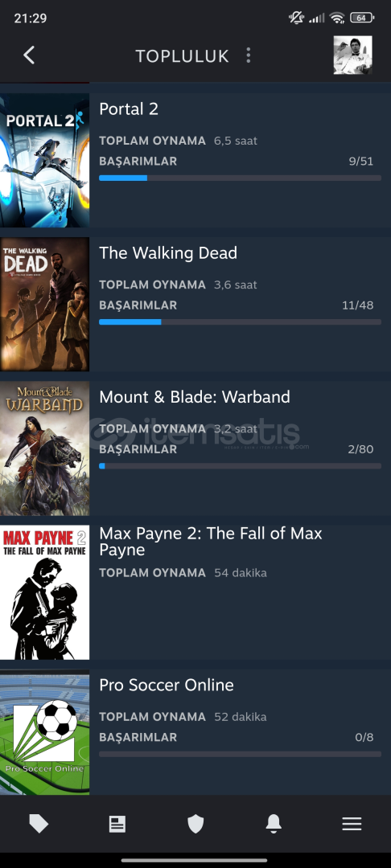Screen dimensions: 391x868
Task: Open The Walking Dead cover art
Action: pos(44,305)
